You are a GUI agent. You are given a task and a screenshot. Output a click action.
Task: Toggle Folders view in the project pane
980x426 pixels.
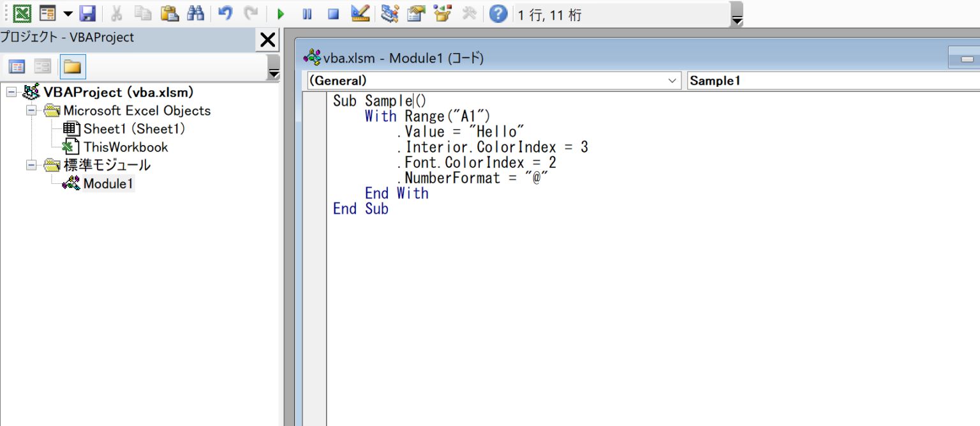pos(72,66)
